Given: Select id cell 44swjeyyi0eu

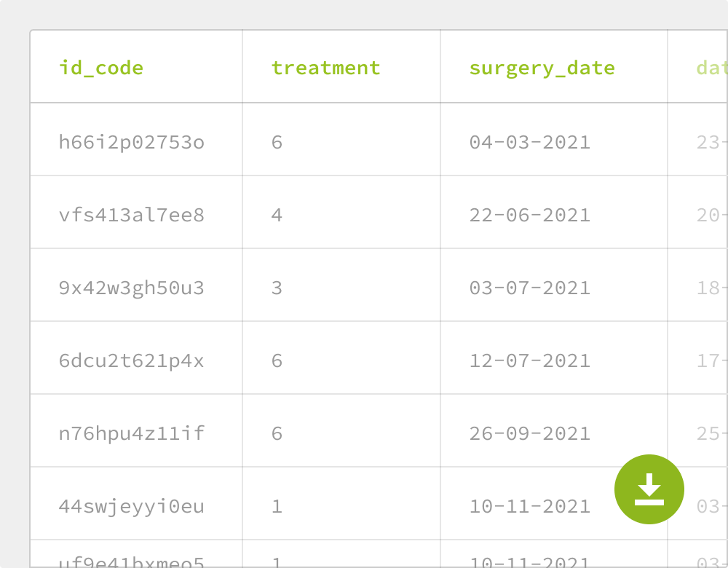Looking at the screenshot, I should click(x=131, y=506).
